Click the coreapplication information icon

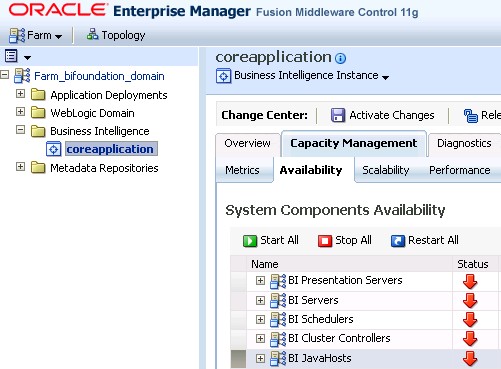point(340,59)
